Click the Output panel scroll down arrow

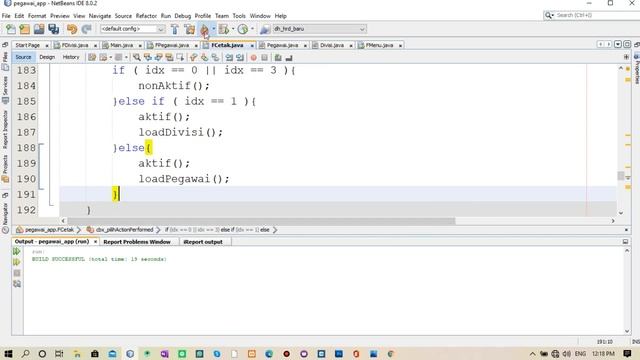coord(627,331)
